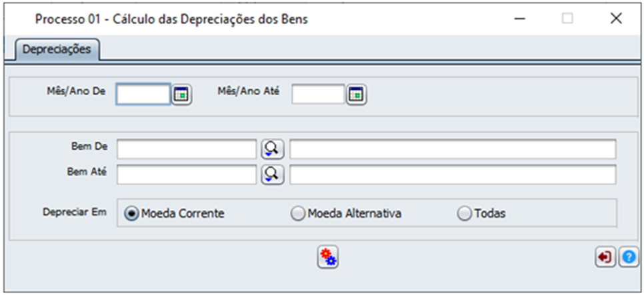
Task: Switch to the Depreciações tab
Action: 57,50
